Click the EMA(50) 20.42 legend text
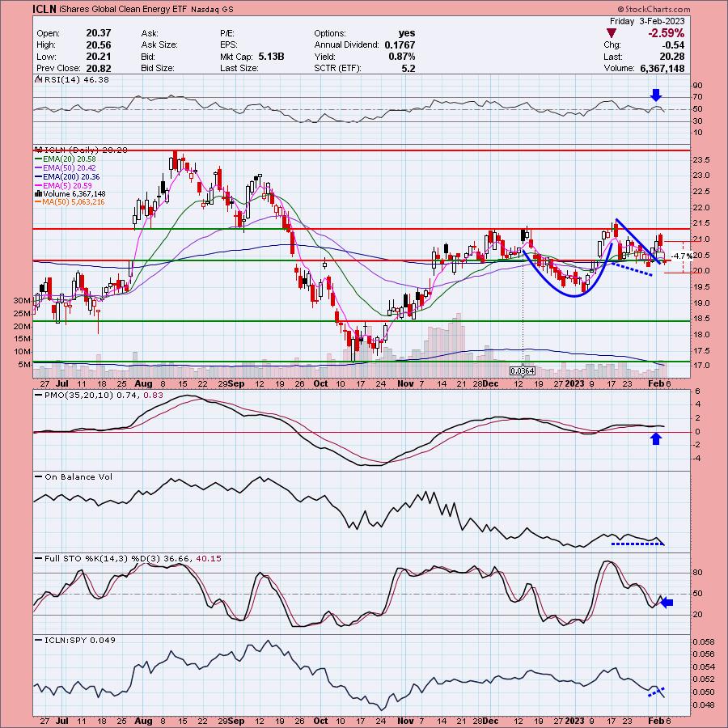Screen dimensions: 728x728 70,168
